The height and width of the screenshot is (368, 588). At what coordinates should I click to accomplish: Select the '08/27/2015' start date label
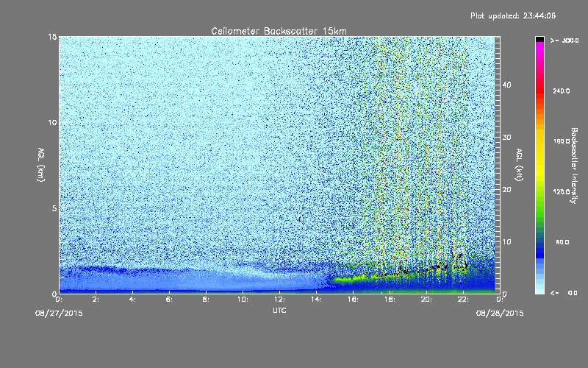pyautogui.click(x=59, y=314)
